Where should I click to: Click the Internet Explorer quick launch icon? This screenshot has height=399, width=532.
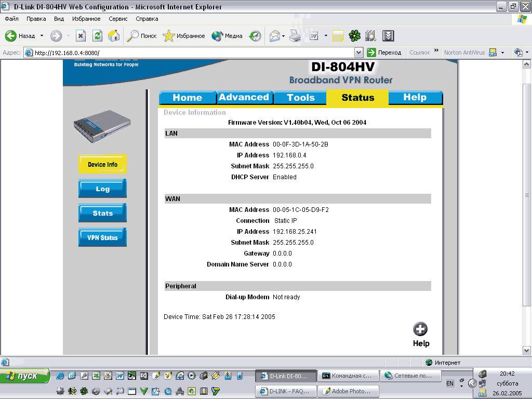[60, 376]
